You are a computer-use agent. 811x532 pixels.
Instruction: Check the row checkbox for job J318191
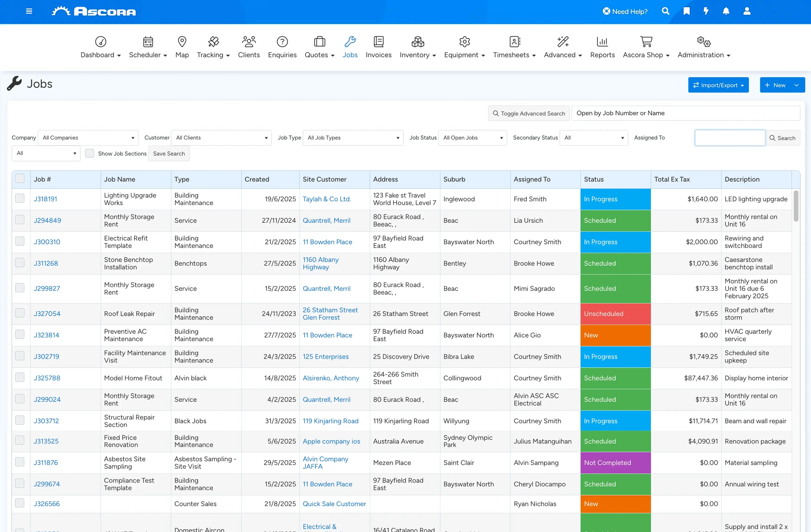point(20,198)
